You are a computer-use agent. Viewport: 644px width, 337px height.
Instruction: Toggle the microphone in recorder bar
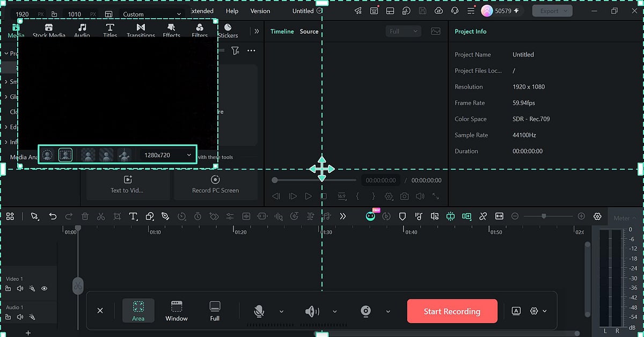pos(259,311)
